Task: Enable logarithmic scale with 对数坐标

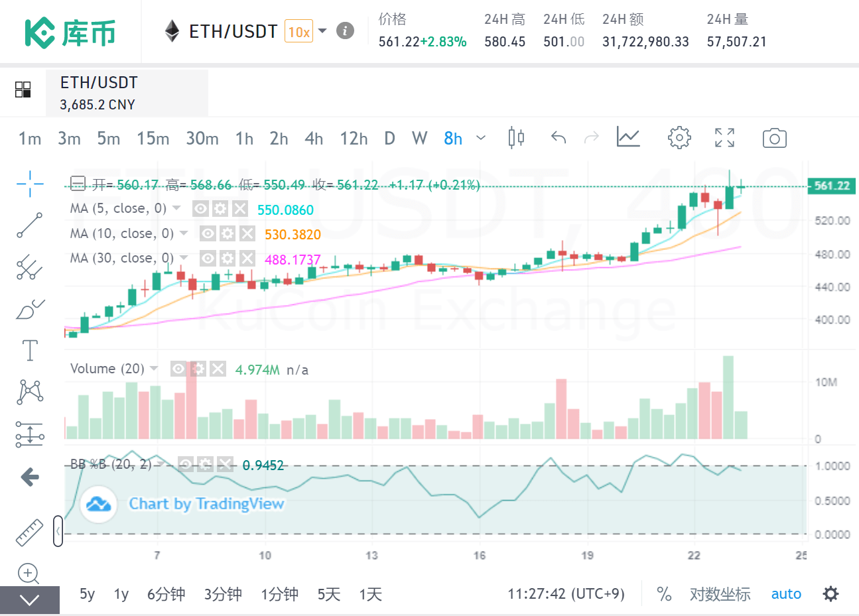Action: pos(720,594)
